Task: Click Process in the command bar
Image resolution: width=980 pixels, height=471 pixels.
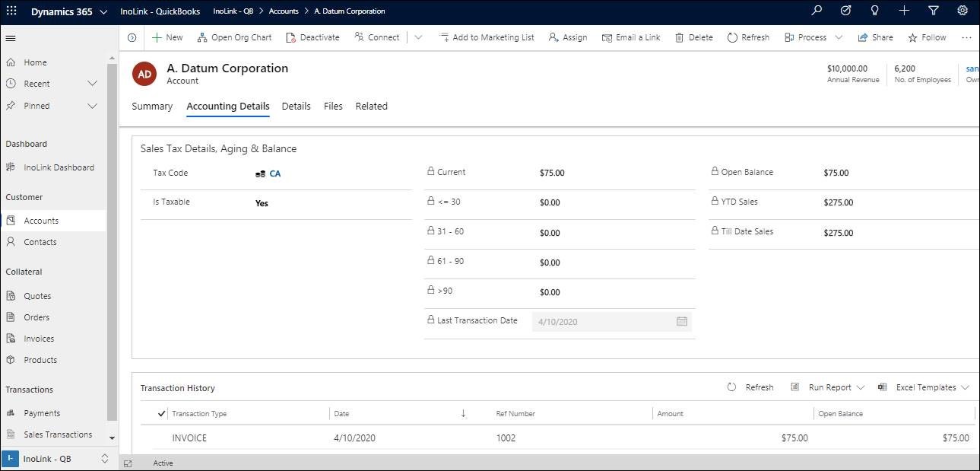Action: [805, 37]
